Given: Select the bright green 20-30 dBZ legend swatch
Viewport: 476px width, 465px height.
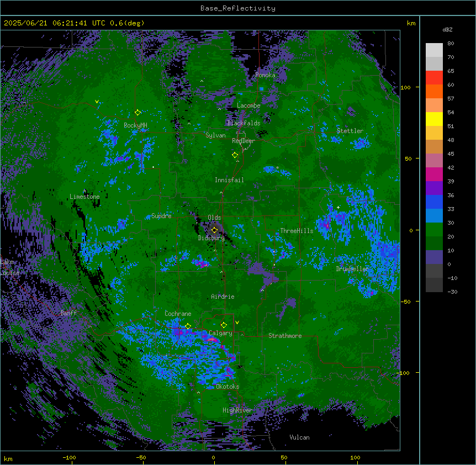Looking at the screenshot, I should (x=434, y=230).
